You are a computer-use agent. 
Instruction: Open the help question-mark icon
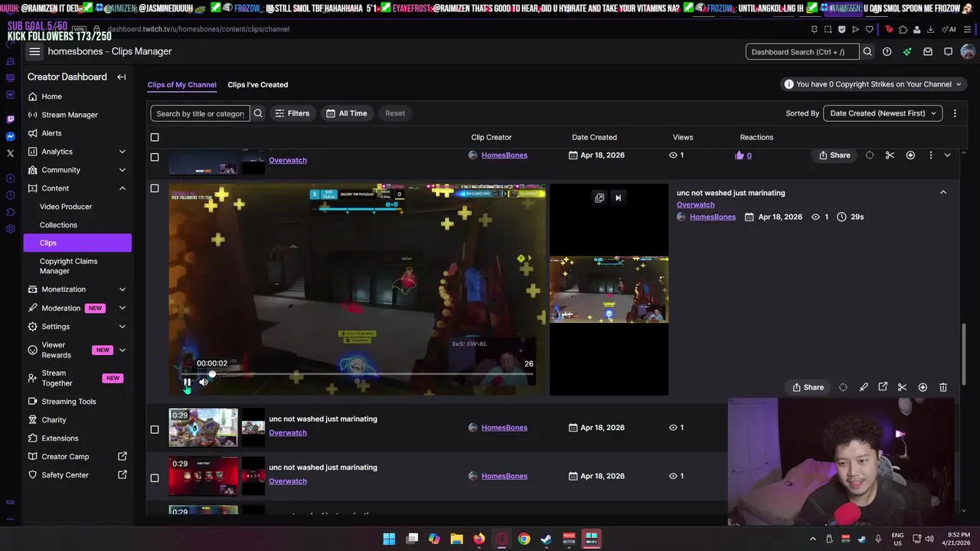887,52
